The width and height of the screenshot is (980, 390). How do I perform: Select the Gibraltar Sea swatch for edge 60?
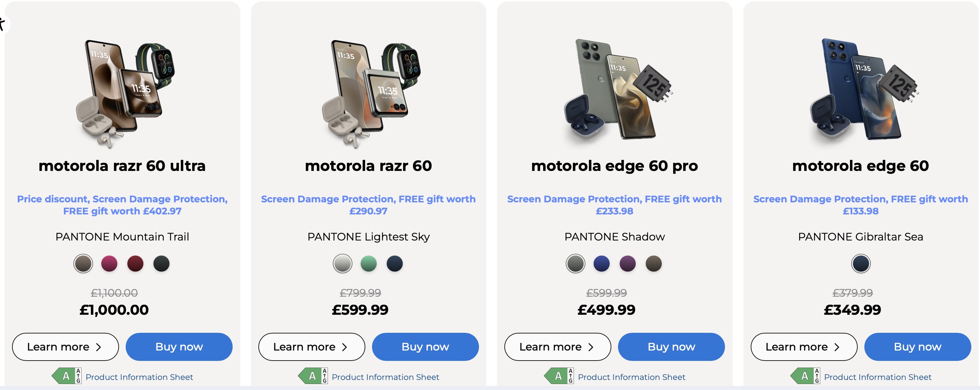(x=861, y=264)
